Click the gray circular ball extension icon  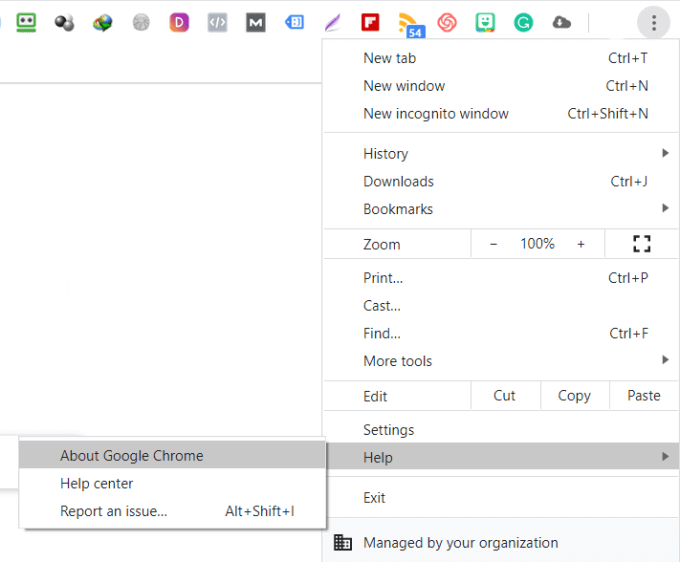pos(141,23)
